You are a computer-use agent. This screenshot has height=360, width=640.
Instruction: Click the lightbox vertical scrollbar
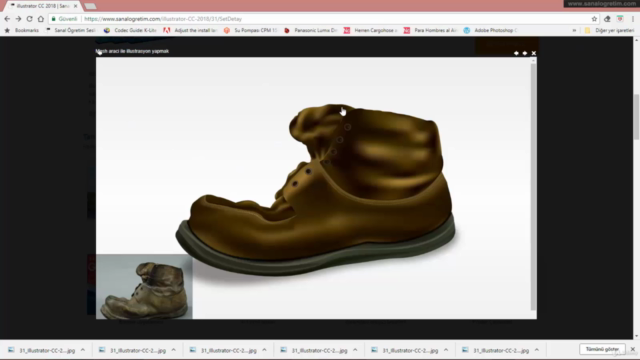tap(533, 187)
